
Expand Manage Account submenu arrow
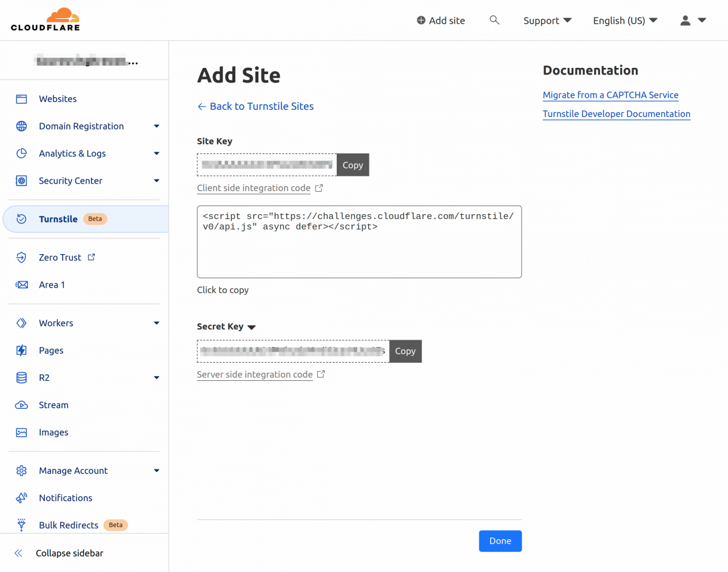[x=157, y=471]
